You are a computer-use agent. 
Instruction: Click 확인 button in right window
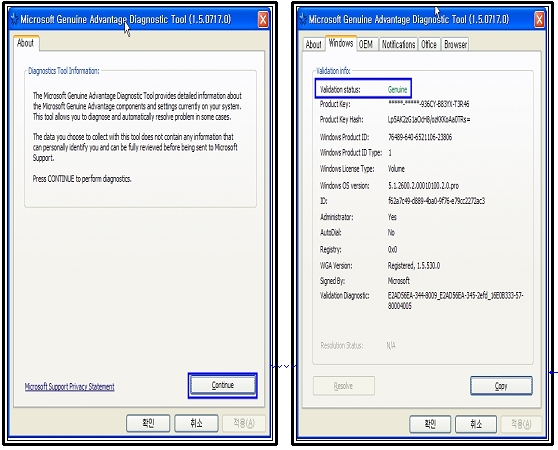tap(430, 424)
